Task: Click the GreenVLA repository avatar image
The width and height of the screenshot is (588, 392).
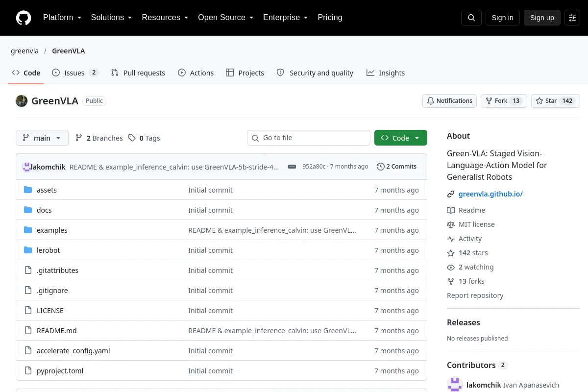Action: point(22,101)
